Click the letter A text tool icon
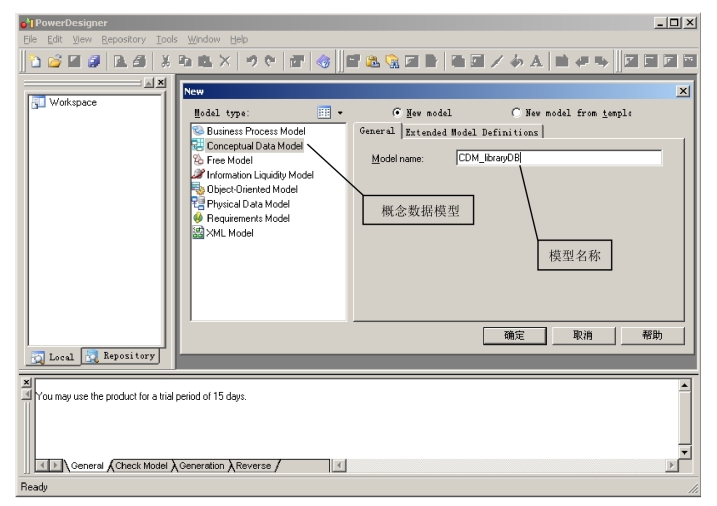The height and width of the screenshot is (506, 717). (x=536, y=61)
